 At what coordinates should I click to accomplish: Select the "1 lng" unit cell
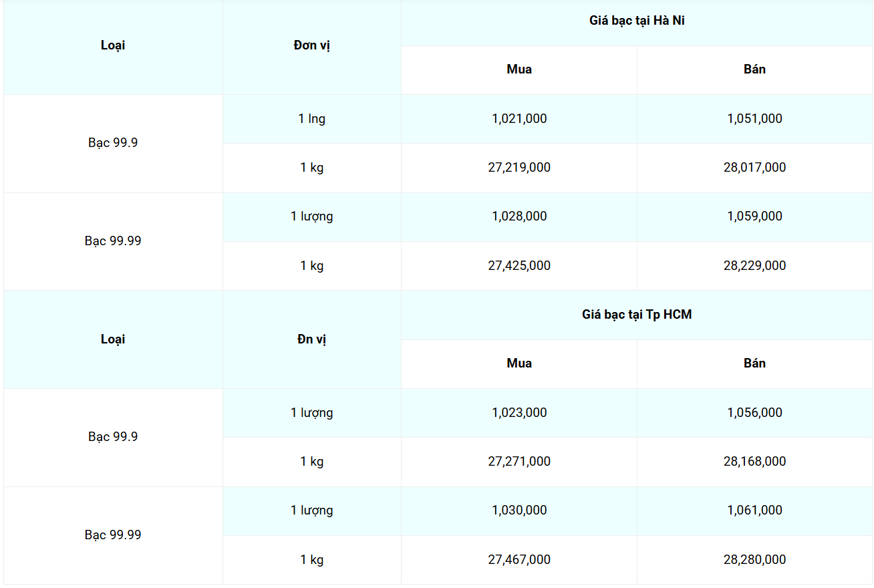point(311,119)
